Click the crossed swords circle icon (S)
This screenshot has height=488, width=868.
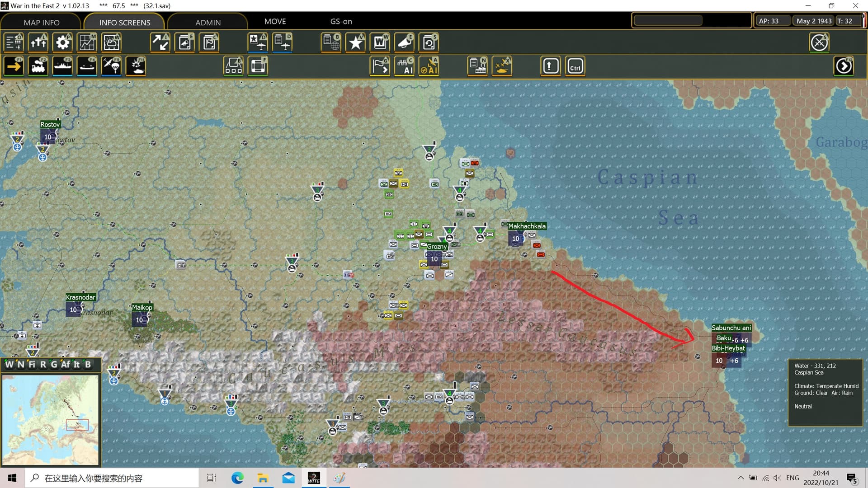819,42
